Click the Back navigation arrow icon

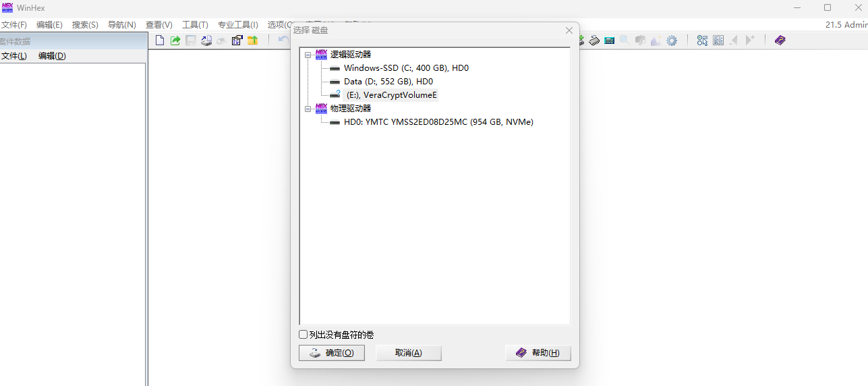tap(734, 40)
